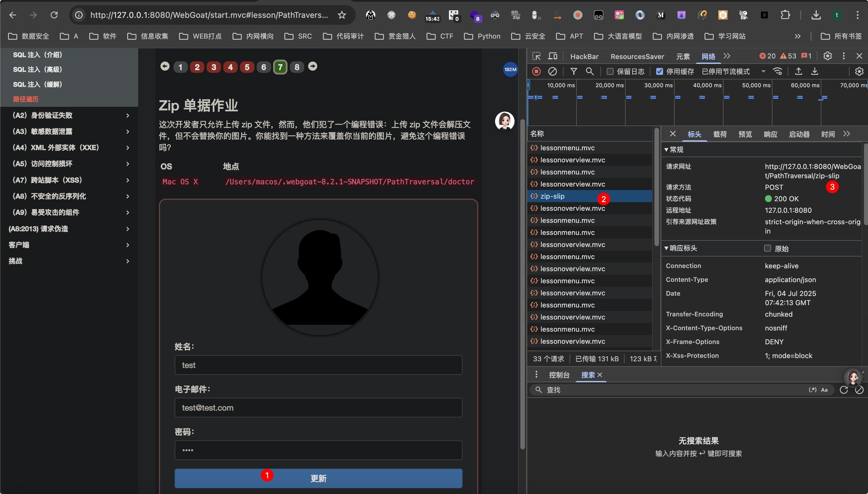Select the inspect element picker icon

[536, 56]
